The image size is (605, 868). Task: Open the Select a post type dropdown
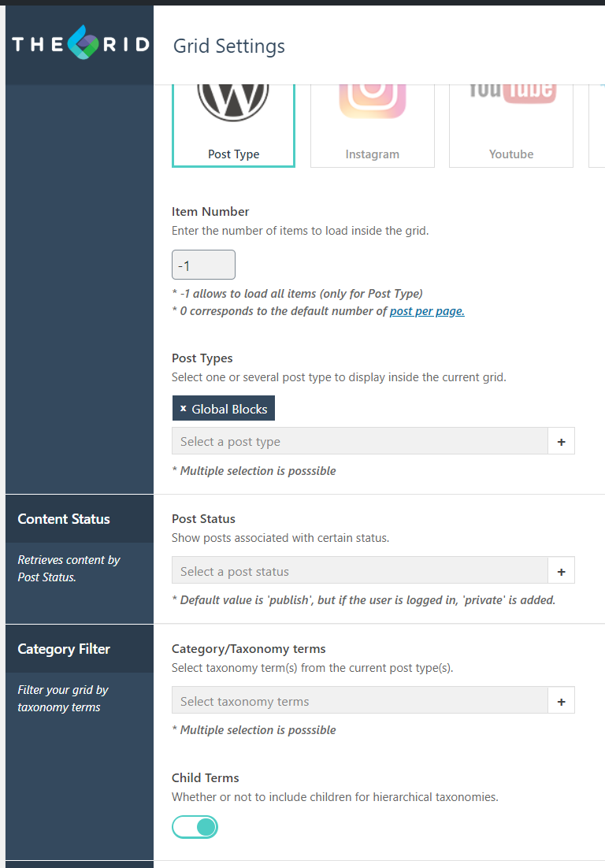point(360,441)
